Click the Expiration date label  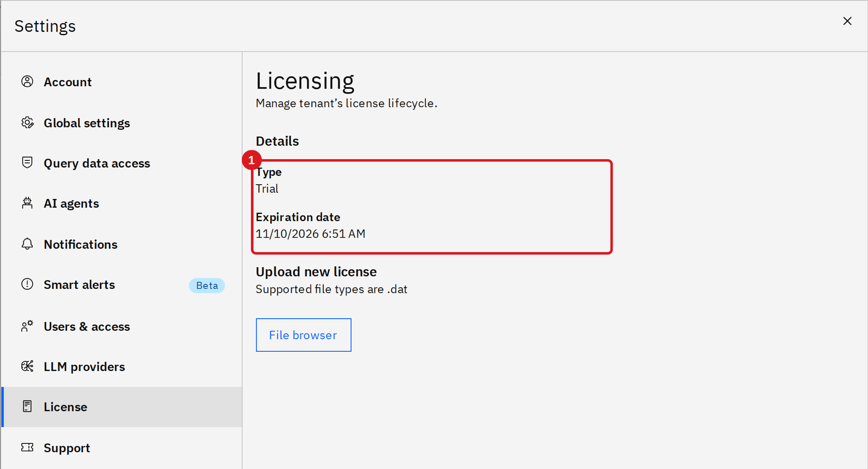point(298,217)
